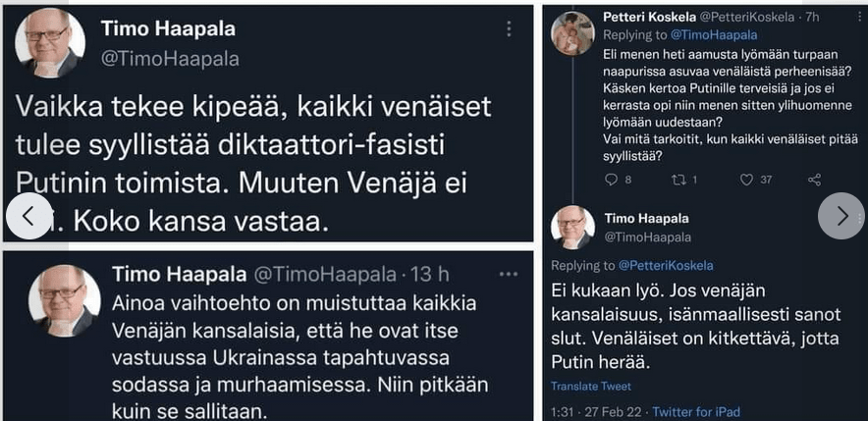Open the reply icon under Petteri's tweet
Screen dimensions: 868x421
click(x=611, y=180)
